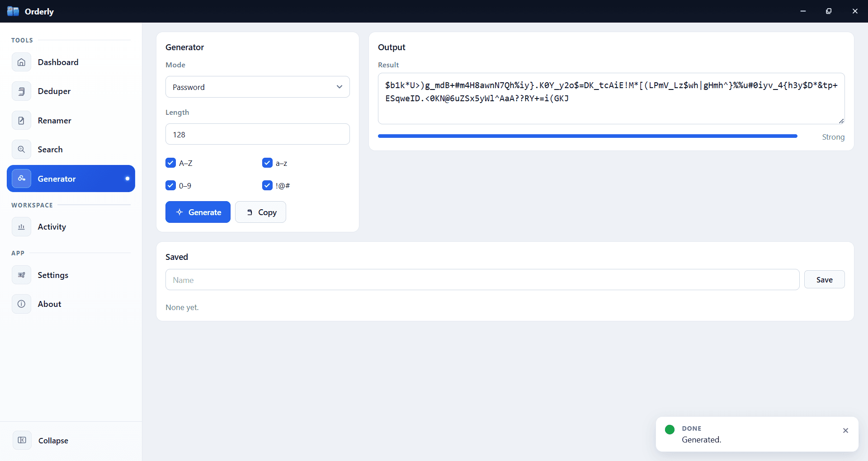Image resolution: width=868 pixels, height=461 pixels.
Task: Click the About info icon
Action: pos(21,304)
